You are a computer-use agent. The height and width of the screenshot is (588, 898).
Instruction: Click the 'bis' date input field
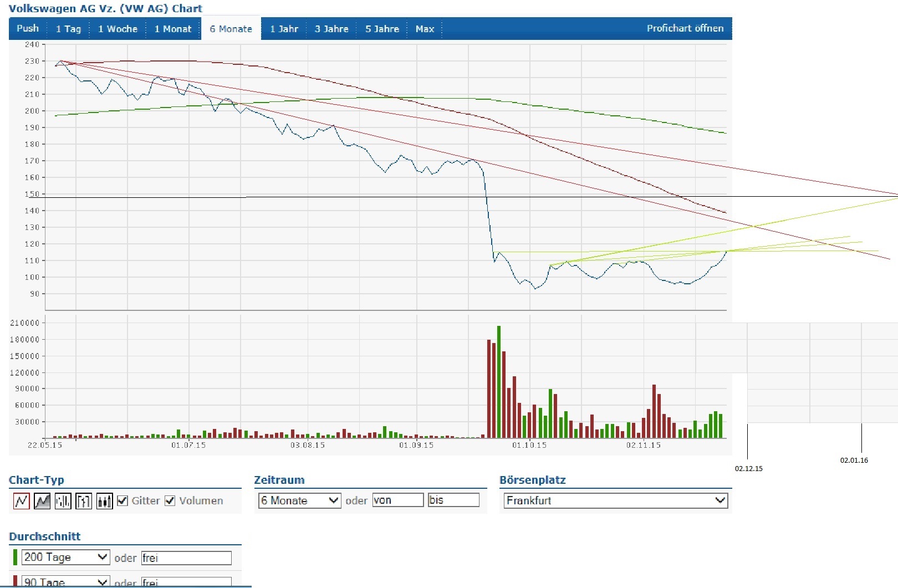tap(453, 500)
